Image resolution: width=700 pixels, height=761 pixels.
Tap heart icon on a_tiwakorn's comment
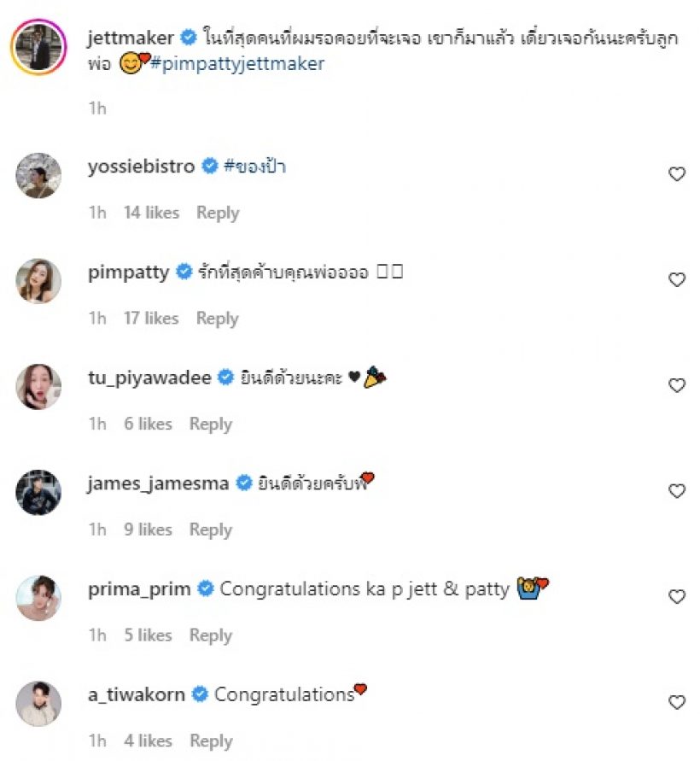(677, 703)
